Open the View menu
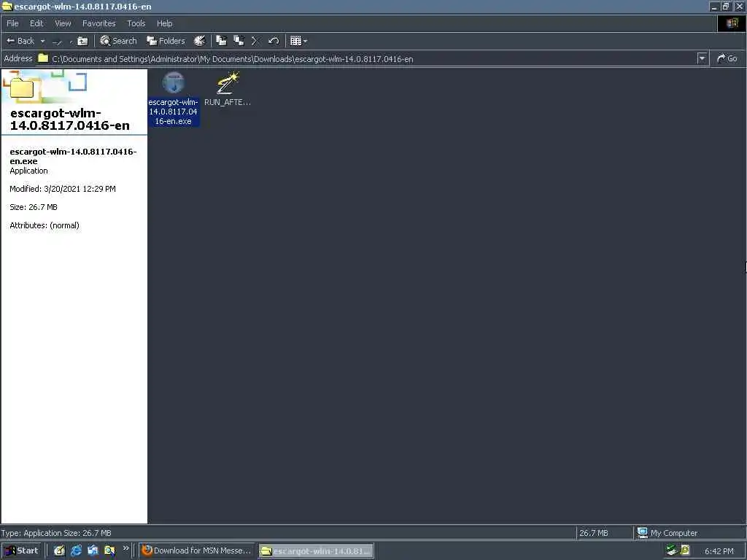Screen dimensions: 747x560 coord(63,23)
